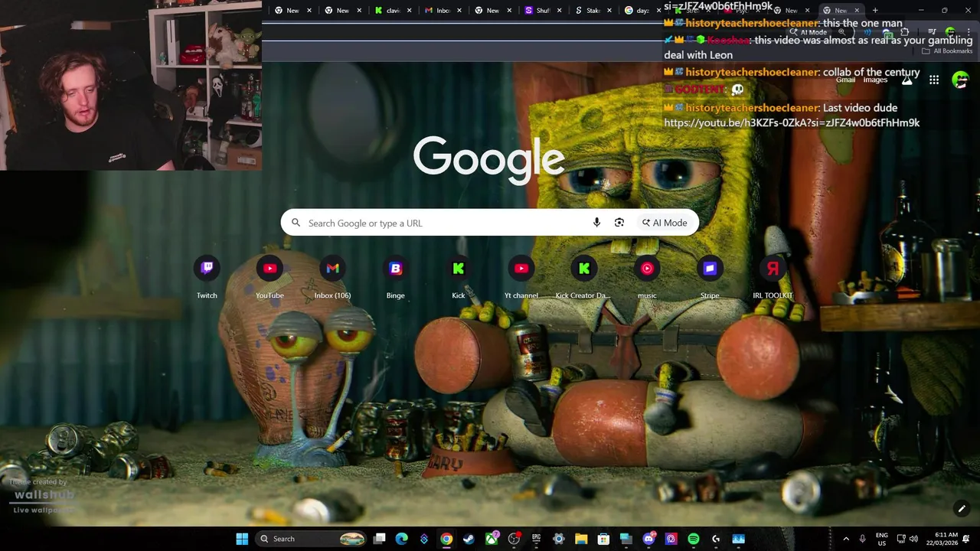Viewport: 980px width, 551px height.
Task: Open File Explorer from the taskbar
Action: (581, 539)
